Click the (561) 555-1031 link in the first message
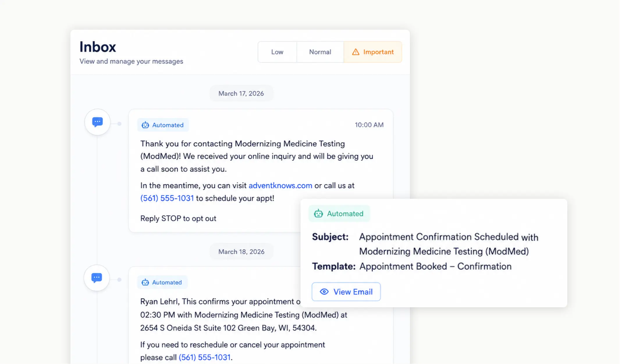The width and height of the screenshot is (620, 364). click(167, 198)
